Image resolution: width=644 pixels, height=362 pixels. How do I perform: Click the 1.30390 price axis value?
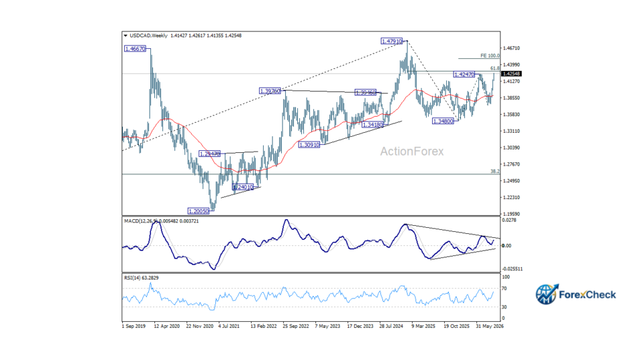pos(511,147)
